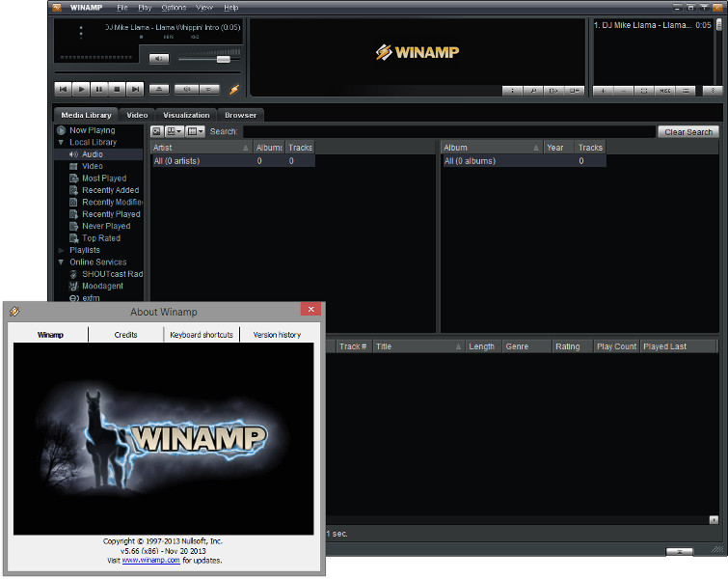728x579 pixels.
Task: Sort by the Album column header
Action: (x=491, y=148)
